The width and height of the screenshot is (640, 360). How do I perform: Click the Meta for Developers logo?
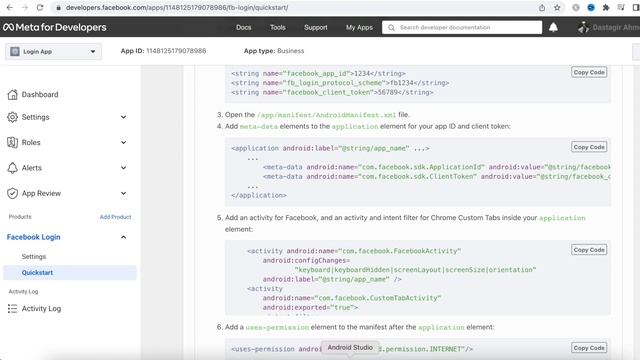pyautogui.click(x=55, y=27)
